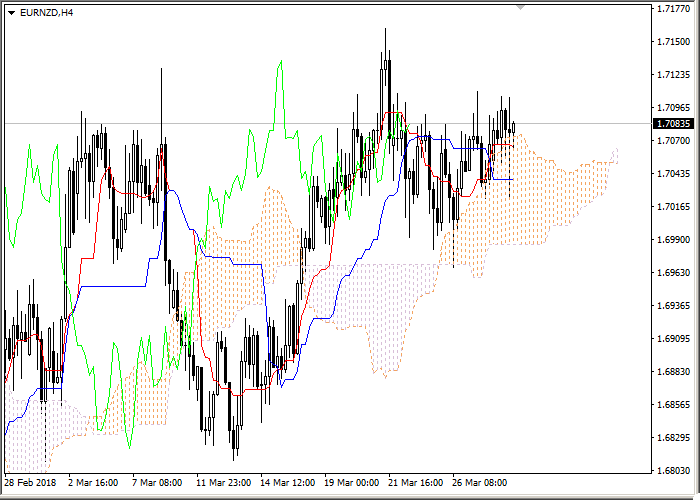Viewport: 700px width, 500px height.
Task: Click the 21 Mar 16:00 time label
Action: 416,483
